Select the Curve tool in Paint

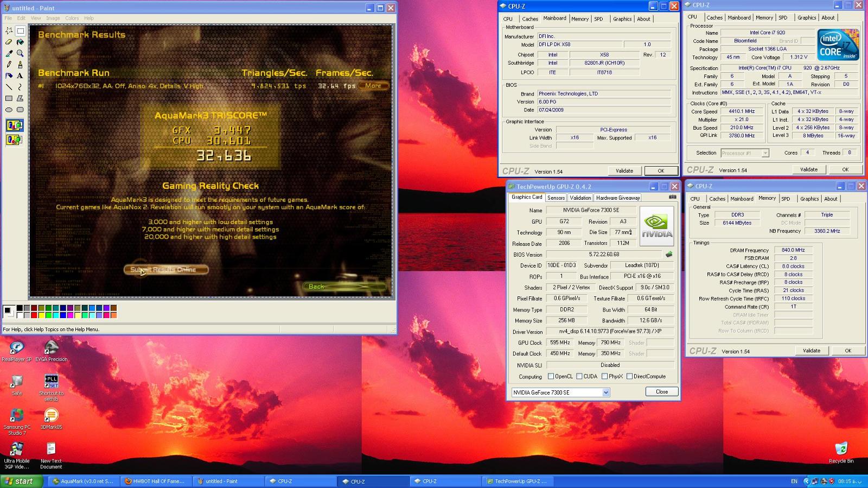[x=20, y=87]
